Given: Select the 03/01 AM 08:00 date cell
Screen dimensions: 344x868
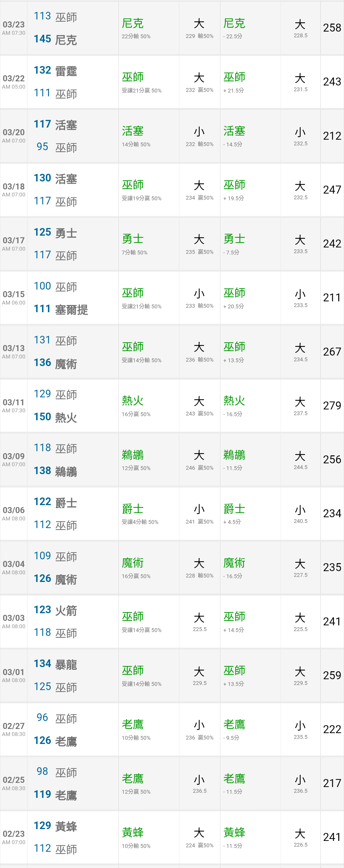Looking at the screenshot, I should pyautogui.click(x=13, y=675).
